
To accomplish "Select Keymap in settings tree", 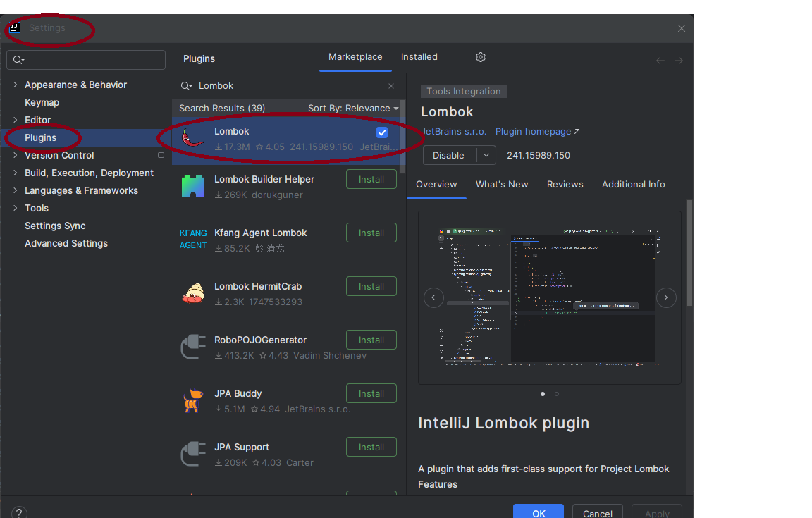I will (x=42, y=103).
